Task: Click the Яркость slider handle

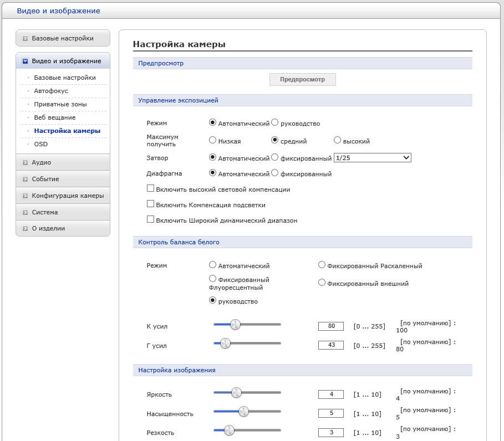Action: point(236,393)
